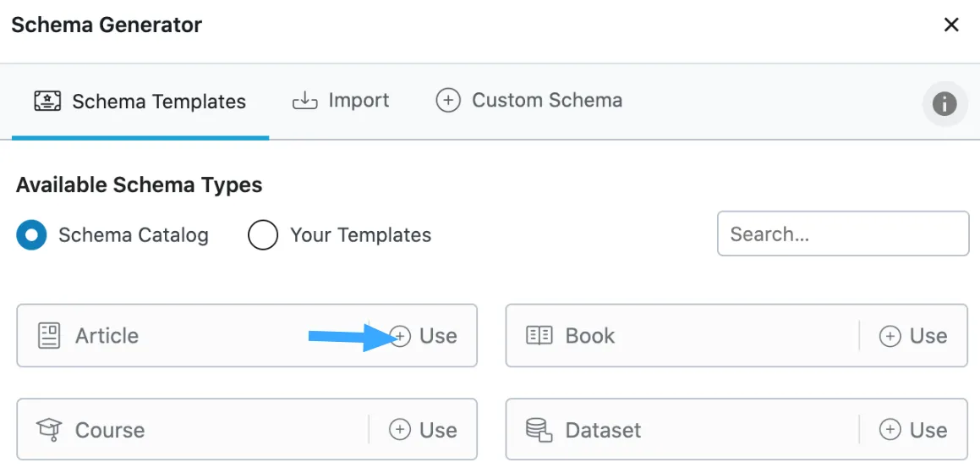Click the Dataset schema type label
The width and height of the screenshot is (980, 468).
[x=603, y=430]
